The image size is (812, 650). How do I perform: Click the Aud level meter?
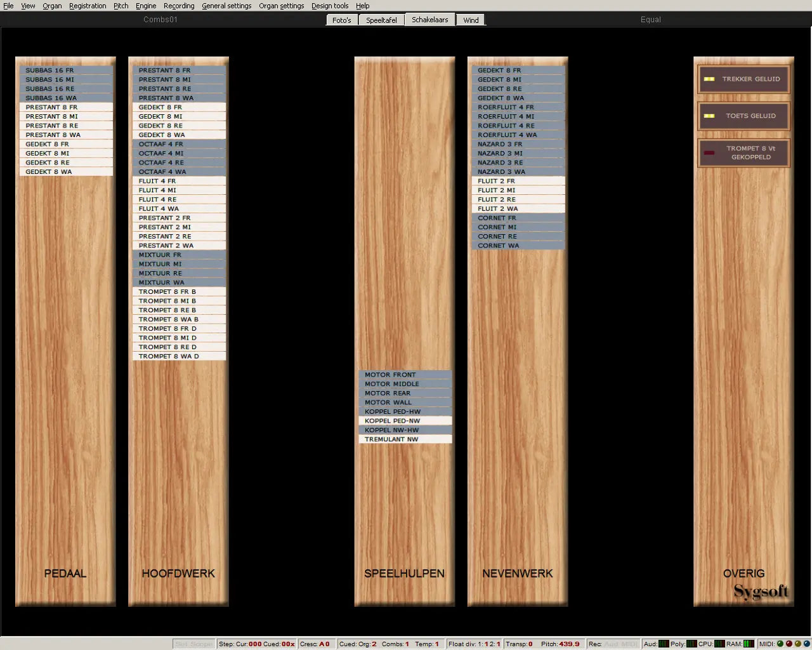[664, 644]
